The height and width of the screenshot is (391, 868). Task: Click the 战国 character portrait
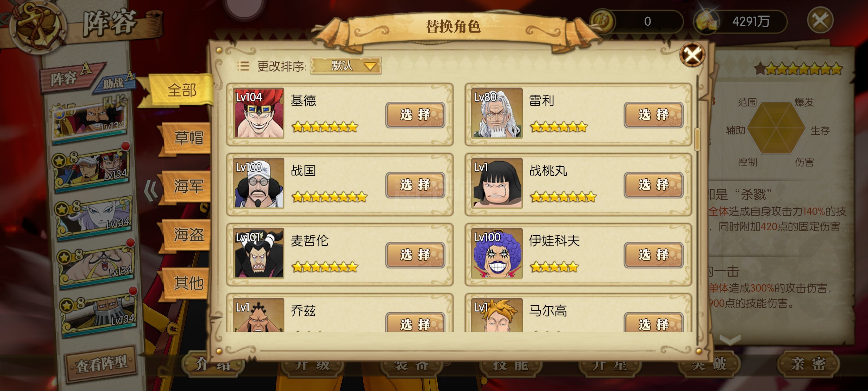259,183
